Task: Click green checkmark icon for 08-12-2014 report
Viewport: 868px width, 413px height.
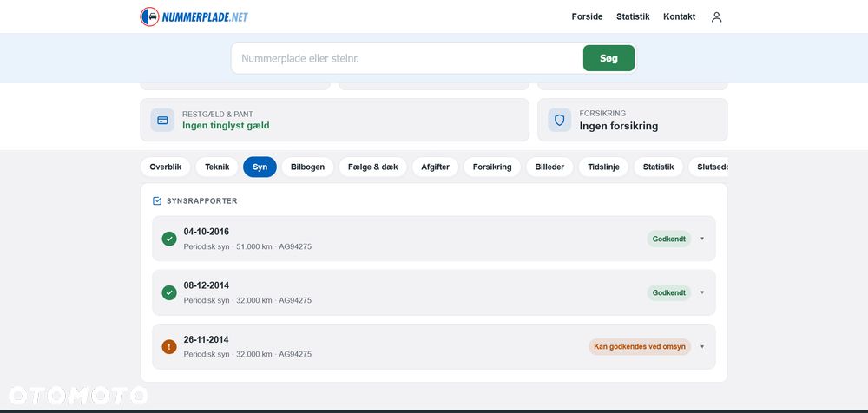Action: point(169,293)
